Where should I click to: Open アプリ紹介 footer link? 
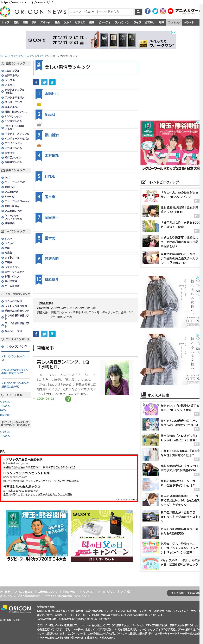tap(127, 592)
